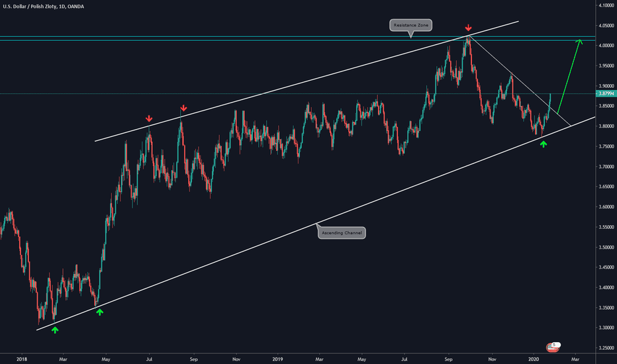Select the lower white channel trendline
The height and width of the screenshot is (364, 617).
point(316,224)
